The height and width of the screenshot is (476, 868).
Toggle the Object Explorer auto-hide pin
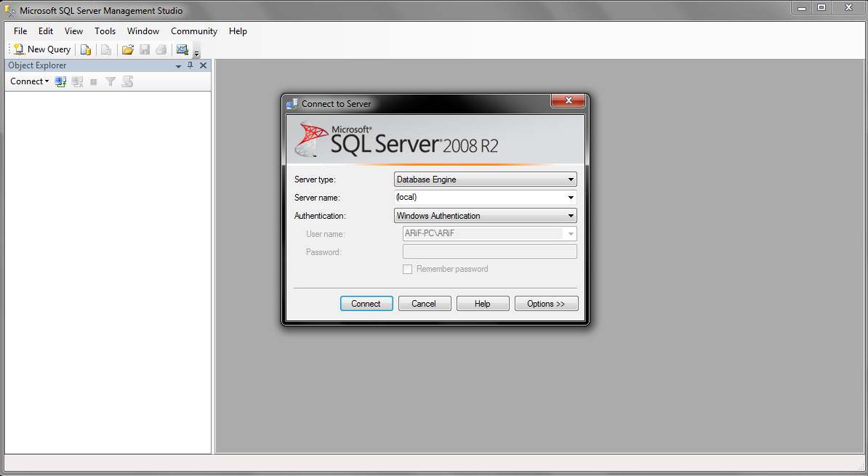[x=190, y=65]
